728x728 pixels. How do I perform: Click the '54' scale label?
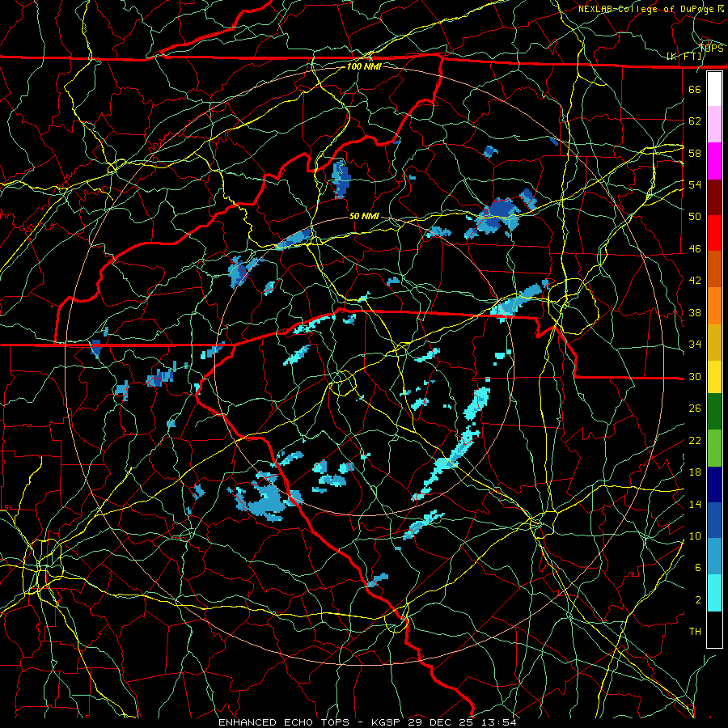pos(695,184)
